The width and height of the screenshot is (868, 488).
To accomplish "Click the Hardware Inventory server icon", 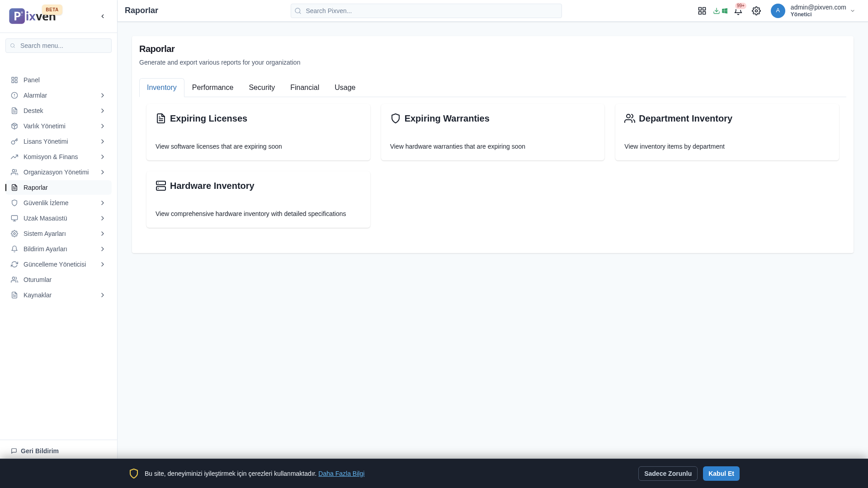I will (x=161, y=186).
